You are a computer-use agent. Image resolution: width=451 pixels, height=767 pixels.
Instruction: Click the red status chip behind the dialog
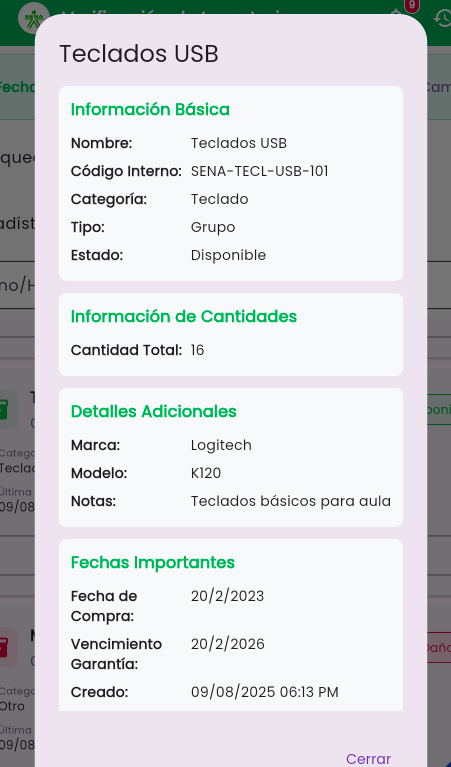(439, 647)
